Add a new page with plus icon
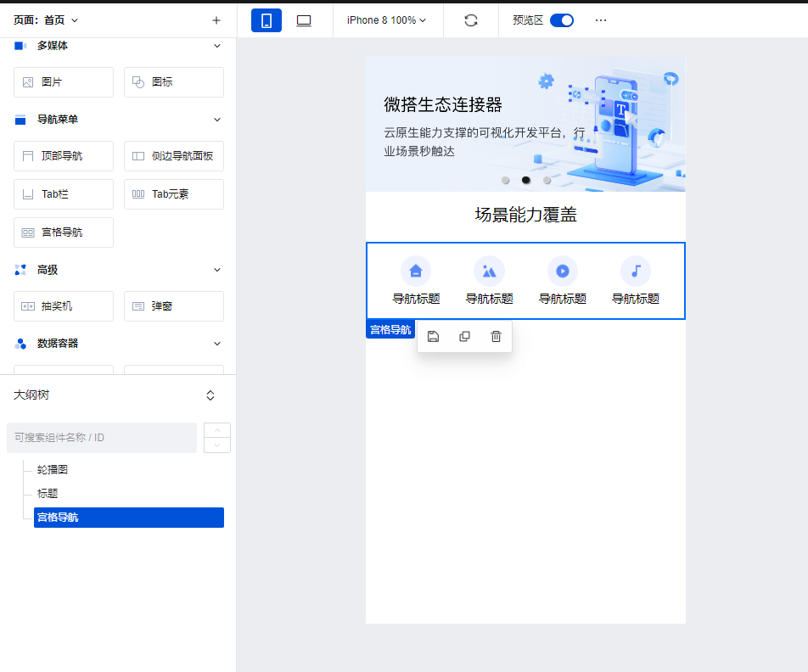The image size is (808, 672). (216, 20)
